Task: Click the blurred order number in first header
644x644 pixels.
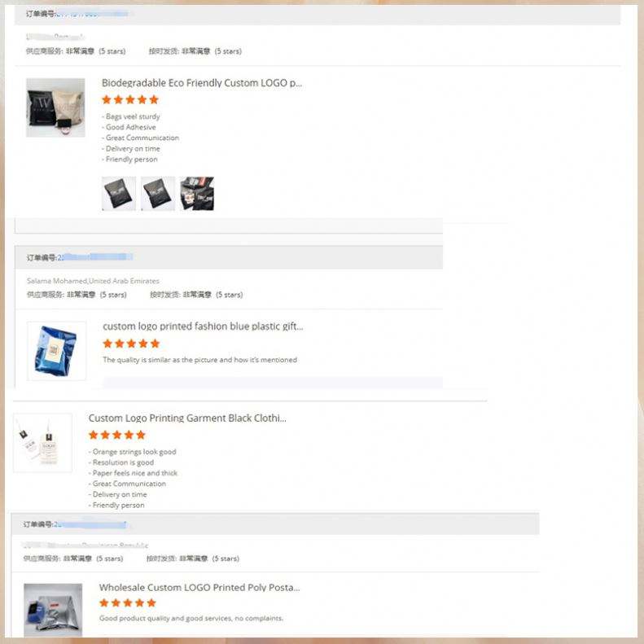Action: click(x=91, y=14)
